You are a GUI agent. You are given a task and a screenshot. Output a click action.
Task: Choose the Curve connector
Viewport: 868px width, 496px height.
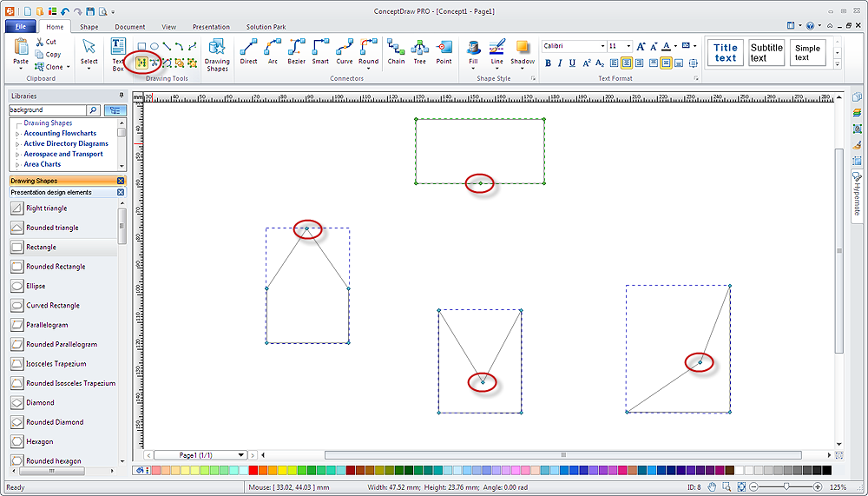click(345, 51)
